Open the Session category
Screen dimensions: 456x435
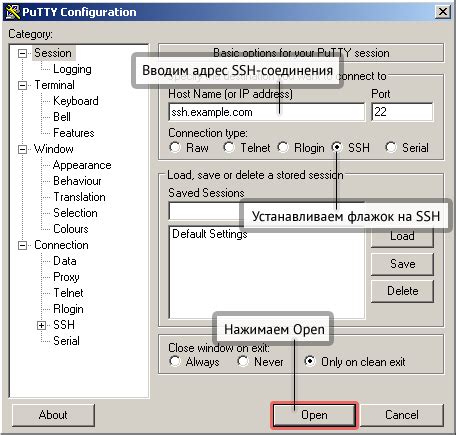click(53, 53)
